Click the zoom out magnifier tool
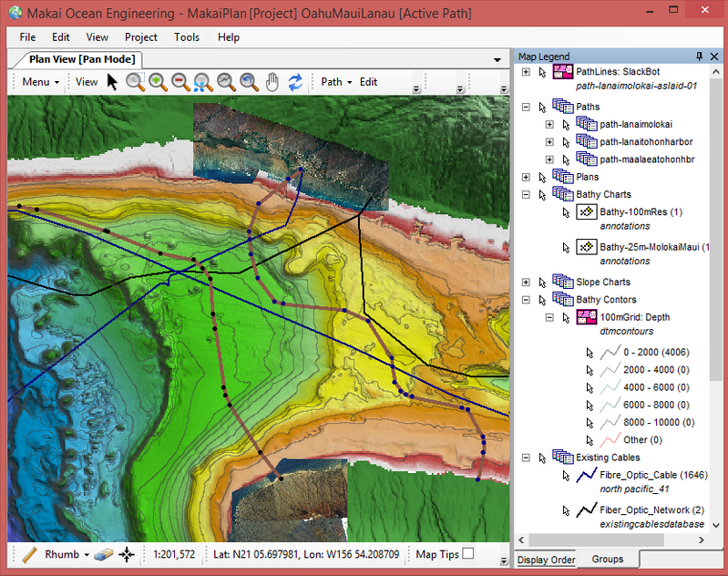The height and width of the screenshot is (576, 728). click(180, 82)
